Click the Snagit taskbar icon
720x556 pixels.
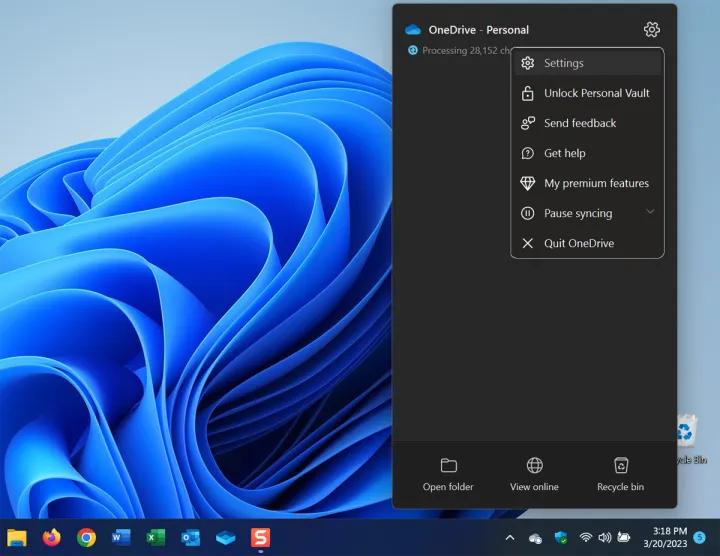pyautogui.click(x=260, y=538)
